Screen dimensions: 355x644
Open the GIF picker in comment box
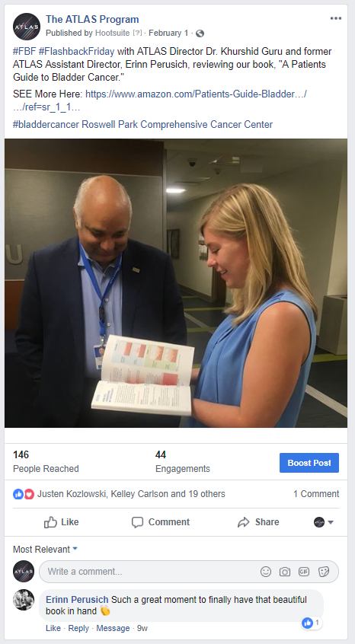point(304,572)
